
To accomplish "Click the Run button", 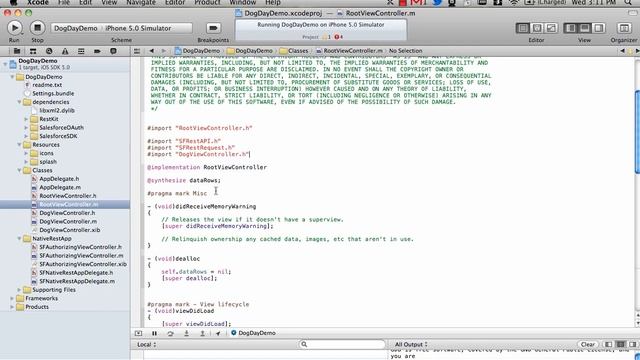I will (14, 28).
